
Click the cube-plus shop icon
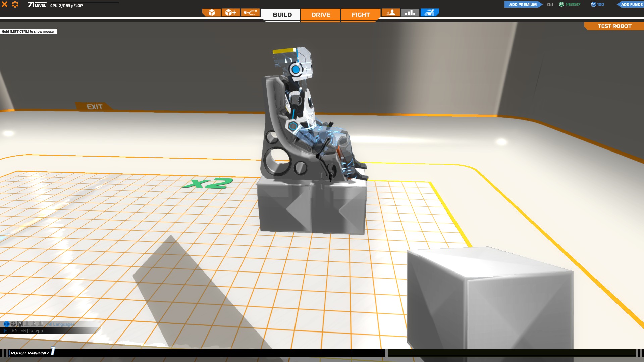[x=231, y=13]
